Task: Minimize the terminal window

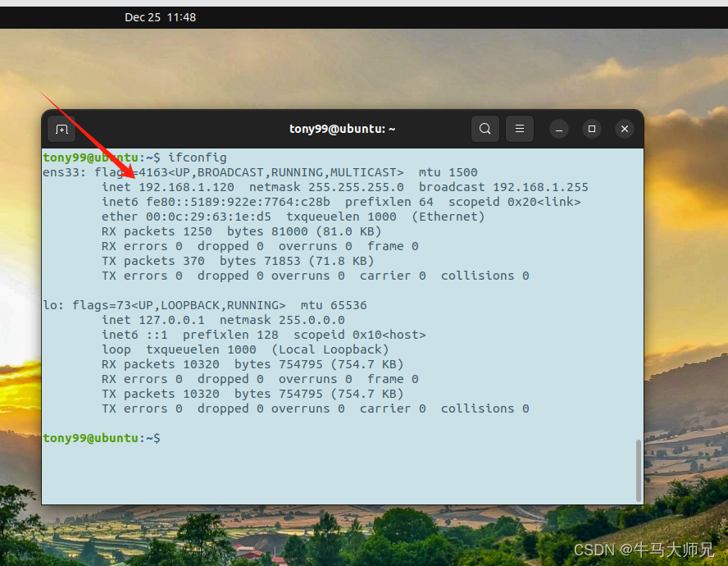Action: [x=558, y=130]
